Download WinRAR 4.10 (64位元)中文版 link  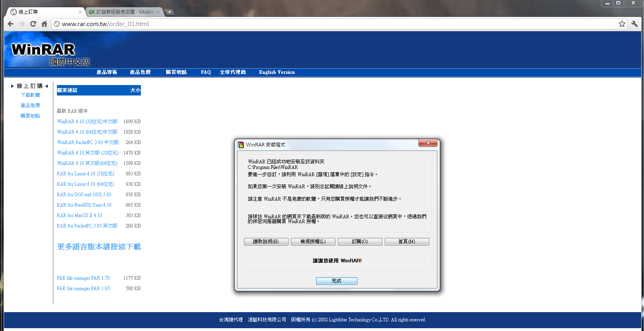[x=87, y=132]
